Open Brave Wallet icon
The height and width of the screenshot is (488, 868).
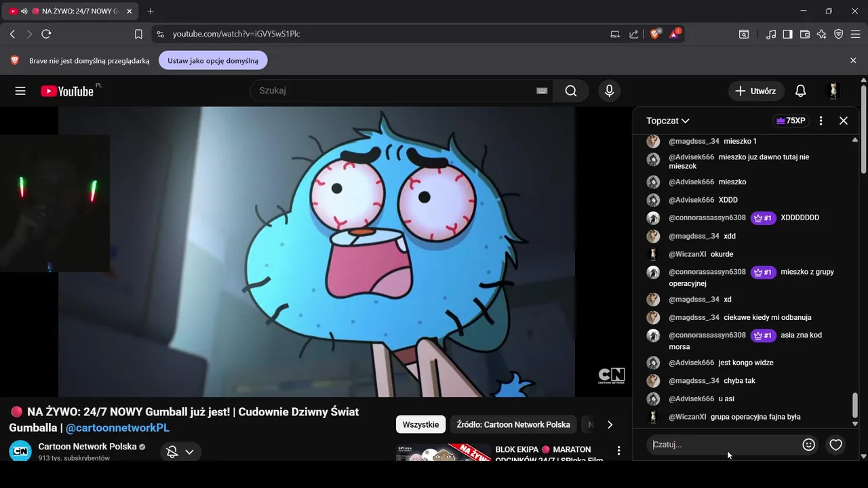805,34
